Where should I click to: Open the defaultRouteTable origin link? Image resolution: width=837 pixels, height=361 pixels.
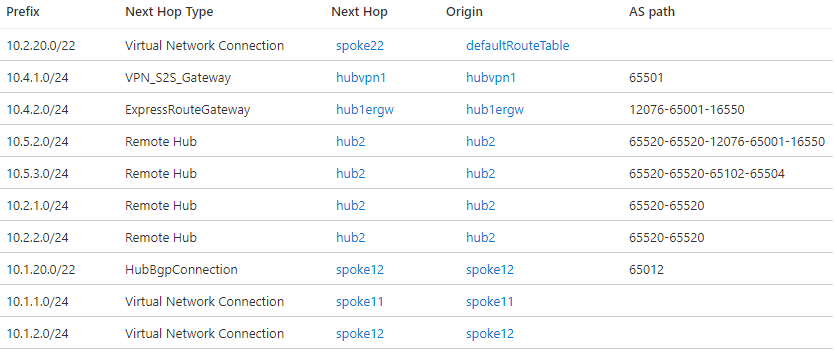pyautogui.click(x=517, y=46)
